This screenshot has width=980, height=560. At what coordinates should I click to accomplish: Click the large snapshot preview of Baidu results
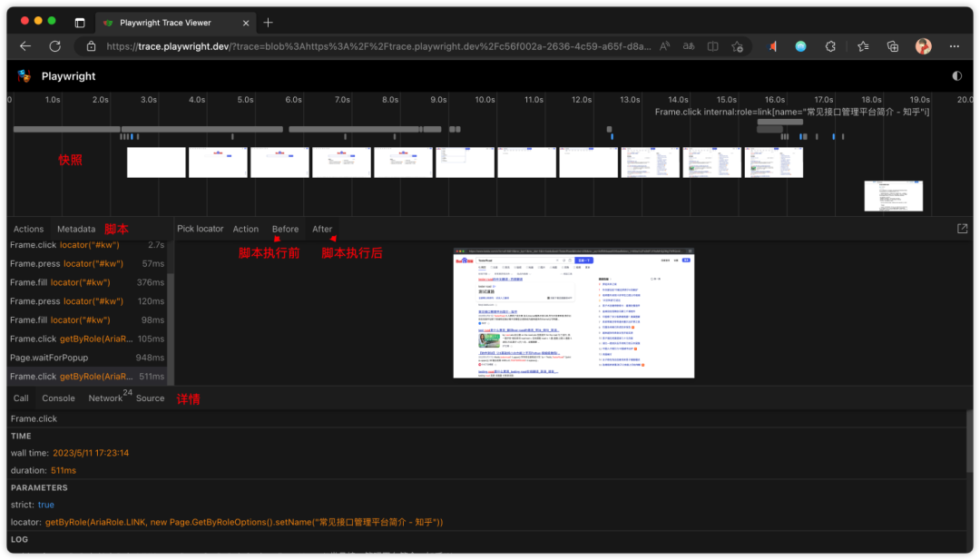573,313
